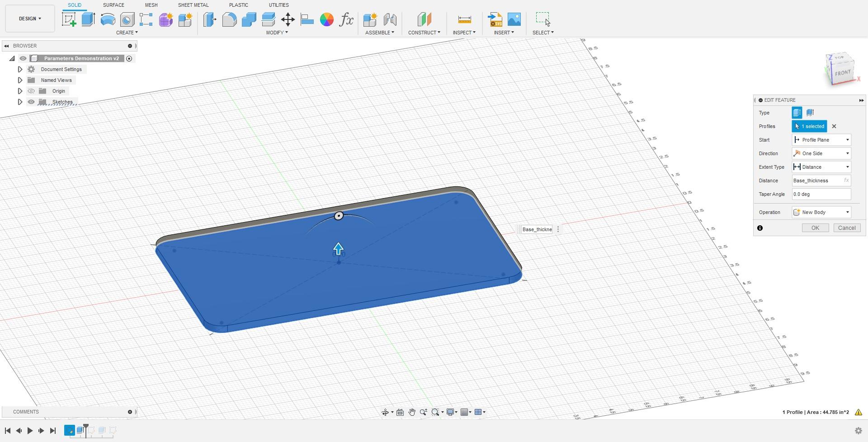Click the Insert SVG icon
Screen dimensions: 868x442
495,19
